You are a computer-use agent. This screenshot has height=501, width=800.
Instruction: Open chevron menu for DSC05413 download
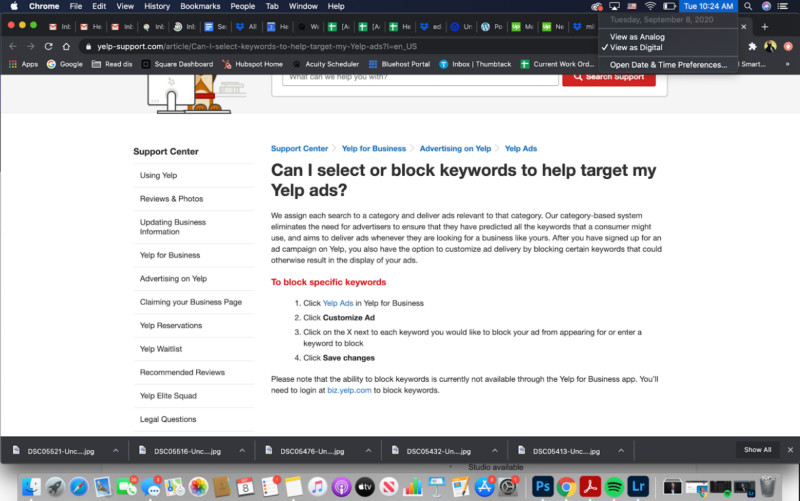(621, 450)
